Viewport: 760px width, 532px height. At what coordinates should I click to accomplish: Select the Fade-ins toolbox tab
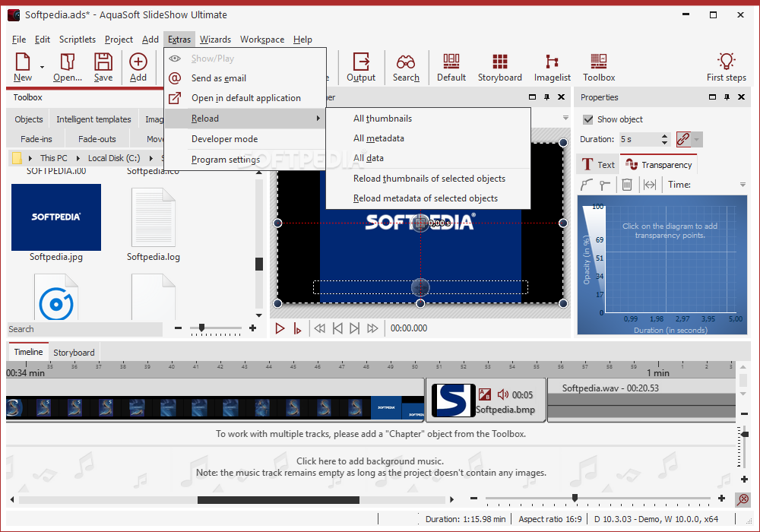[x=36, y=139]
